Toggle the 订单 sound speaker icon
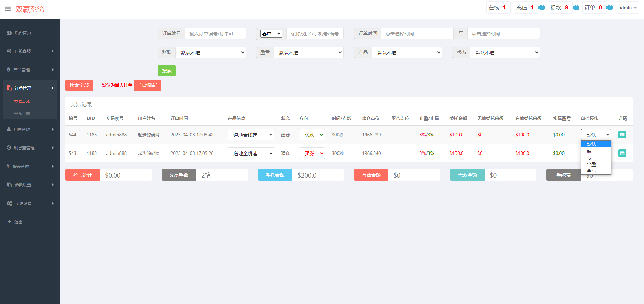 pos(609,8)
